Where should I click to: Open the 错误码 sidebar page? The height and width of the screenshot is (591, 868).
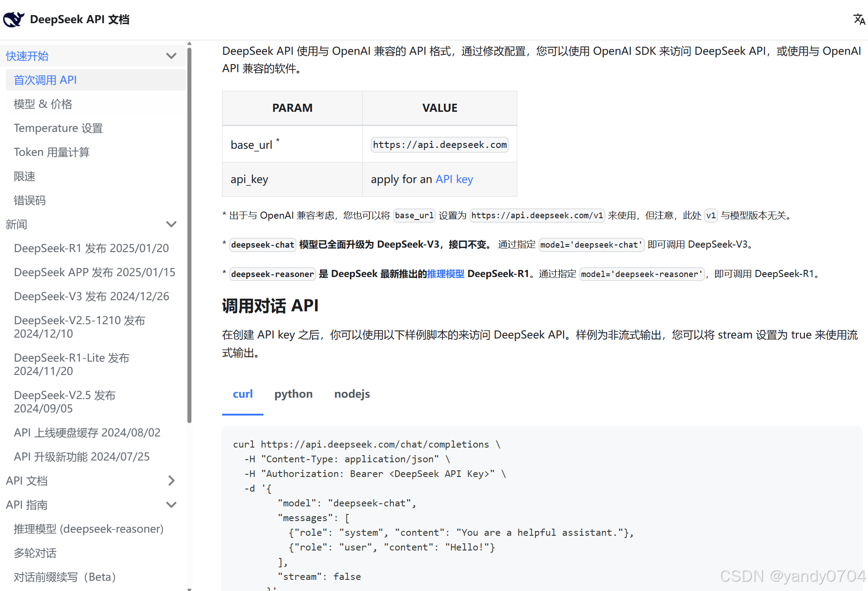(30, 200)
